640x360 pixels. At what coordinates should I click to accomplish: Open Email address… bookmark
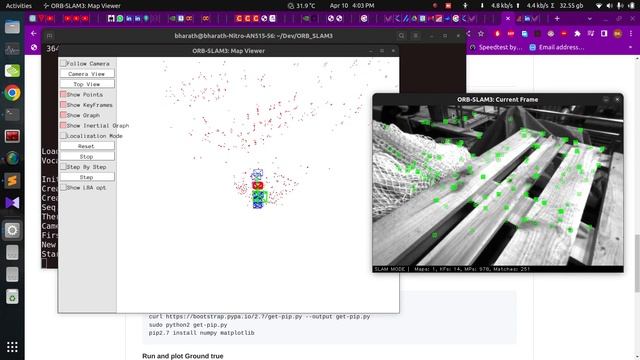click(x=557, y=47)
